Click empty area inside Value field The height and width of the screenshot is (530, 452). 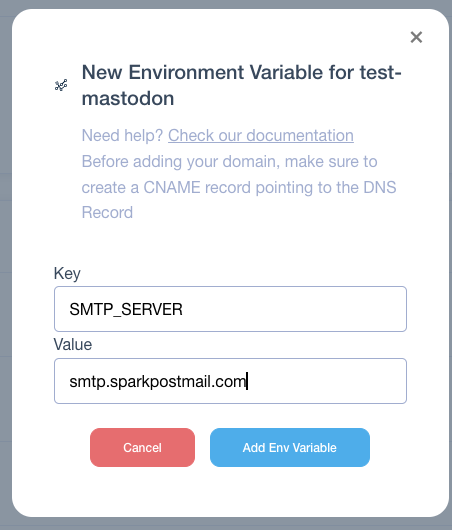(325, 381)
